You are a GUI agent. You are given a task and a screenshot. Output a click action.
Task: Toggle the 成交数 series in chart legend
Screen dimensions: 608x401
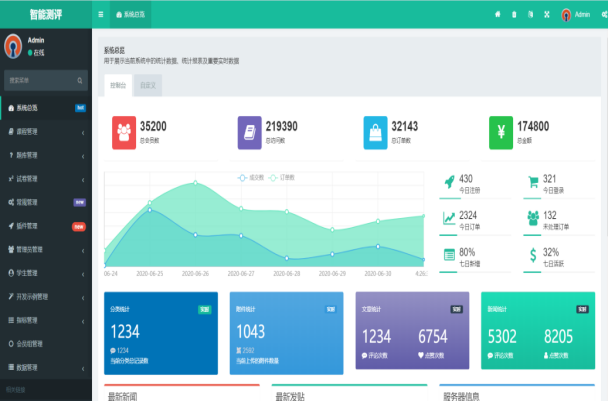coord(252,177)
